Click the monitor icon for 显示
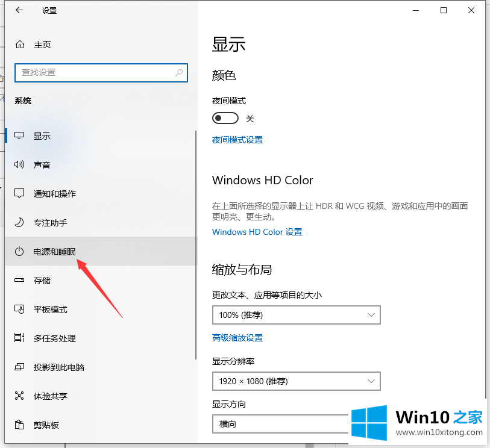This screenshot has height=448, width=490. pyautogui.click(x=19, y=135)
